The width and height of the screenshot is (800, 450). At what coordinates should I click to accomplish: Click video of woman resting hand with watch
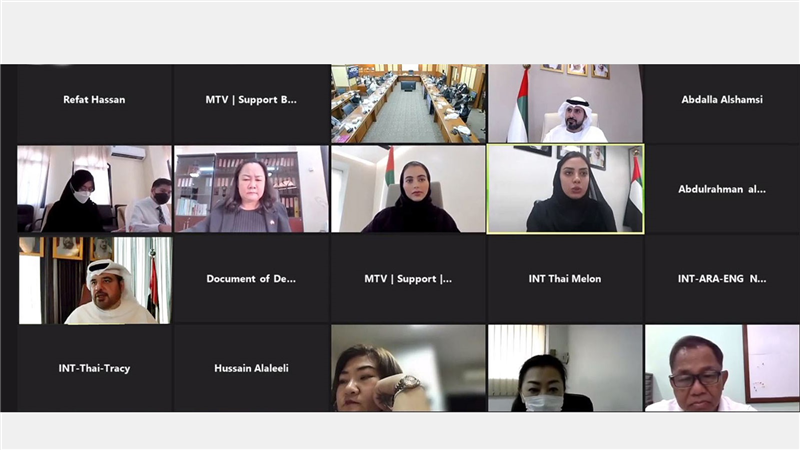click(x=408, y=368)
